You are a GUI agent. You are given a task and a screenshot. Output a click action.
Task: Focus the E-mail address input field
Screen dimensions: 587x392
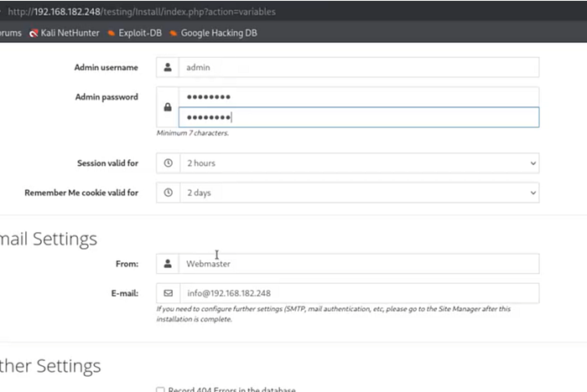coord(360,293)
